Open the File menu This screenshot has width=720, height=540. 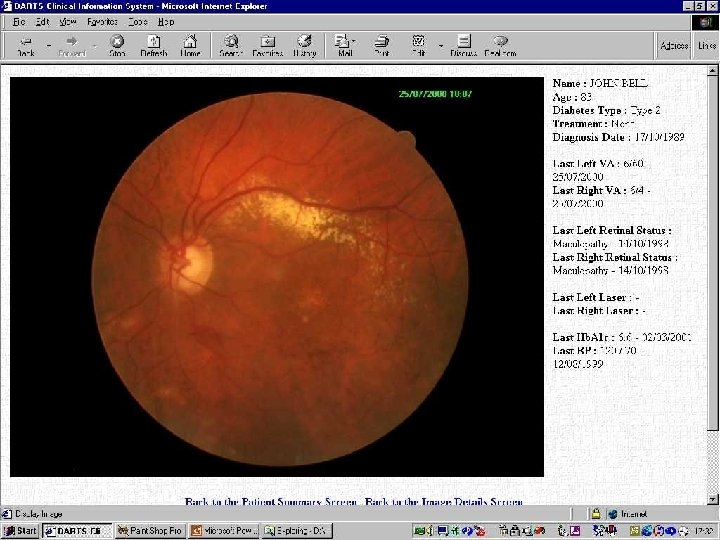18,20
